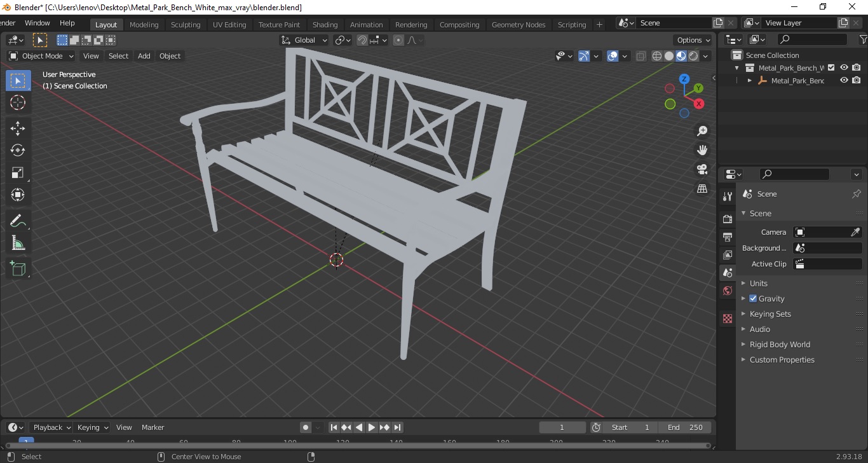Switch to wireframe viewport shading
The height and width of the screenshot is (463, 868).
pyautogui.click(x=657, y=56)
